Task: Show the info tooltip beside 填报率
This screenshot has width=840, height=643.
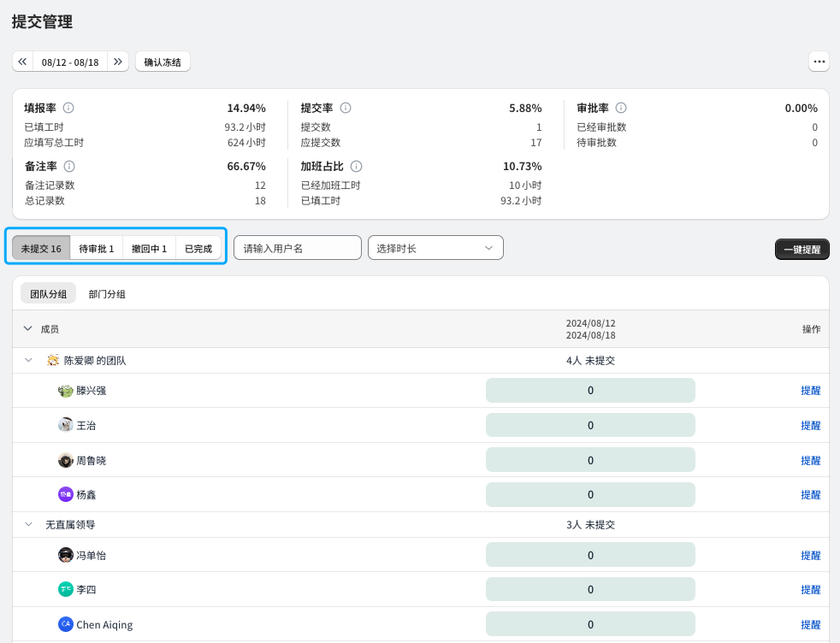Action: coord(68,108)
